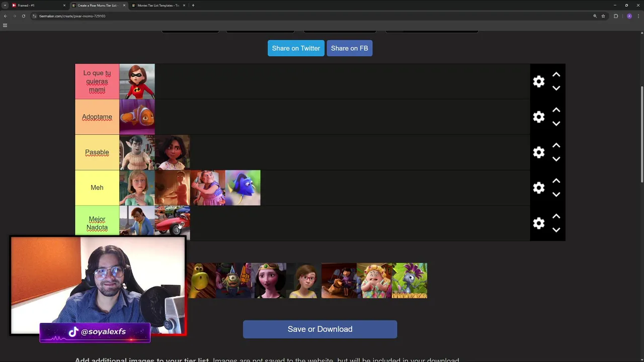Image resolution: width=644 pixels, height=362 pixels.
Task: Pick the green-haired lady image from pool
Action: tap(374, 281)
